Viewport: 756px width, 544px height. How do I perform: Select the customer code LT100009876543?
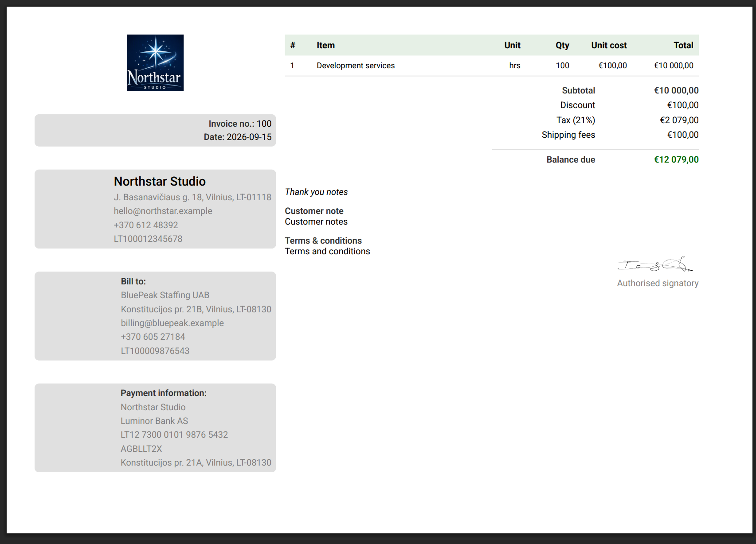155,351
